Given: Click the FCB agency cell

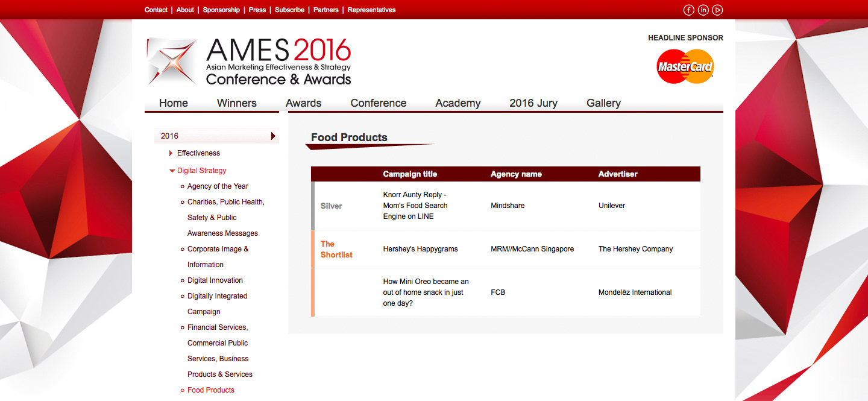Looking at the screenshot, I should click(498, 292).
